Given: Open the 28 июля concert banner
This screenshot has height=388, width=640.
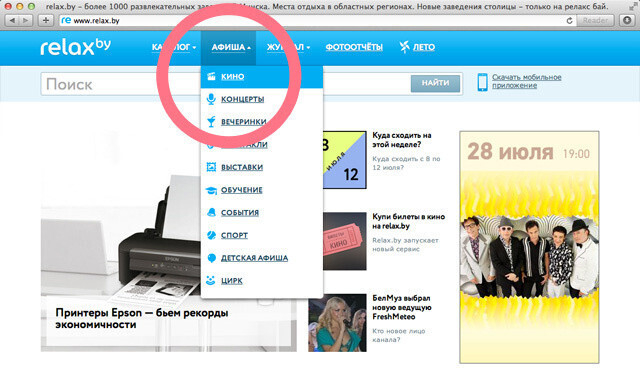Looking at the screenshot, I should [529, 247].
